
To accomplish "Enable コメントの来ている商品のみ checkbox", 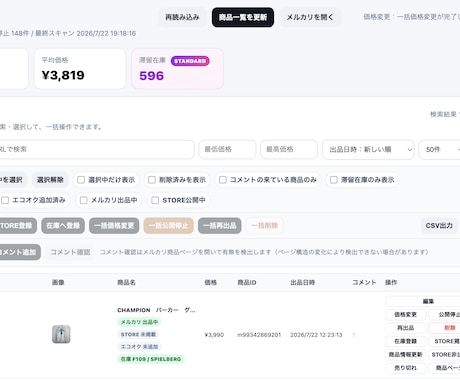I will point(223,180).
